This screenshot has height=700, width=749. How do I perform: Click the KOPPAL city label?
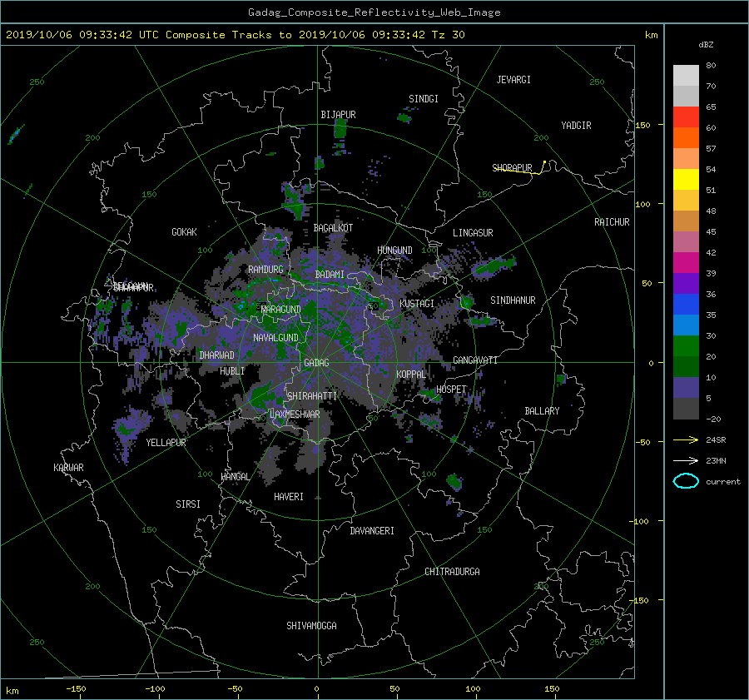(x=411, y=375)
